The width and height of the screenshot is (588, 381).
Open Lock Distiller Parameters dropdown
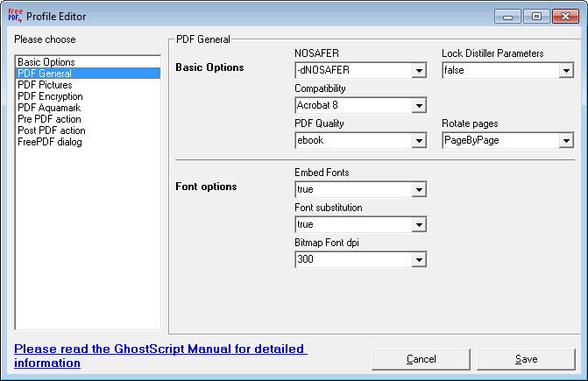(x=566, y=70)
